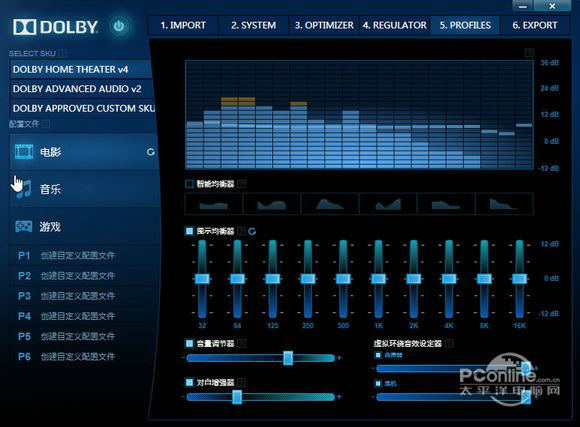Toggle the 图示均衡器 checkbox
Viewport: 580px width, 427px height.
(x=189, y=231)
